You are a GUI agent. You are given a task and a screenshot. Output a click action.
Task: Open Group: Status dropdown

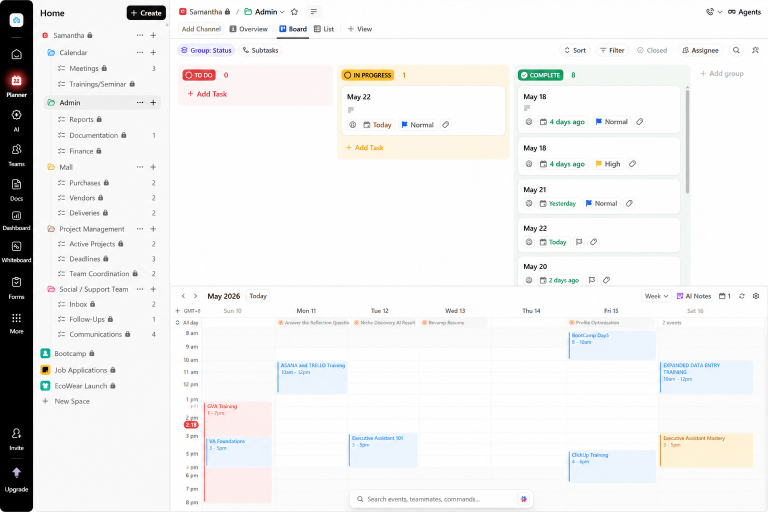coord(206,50)
